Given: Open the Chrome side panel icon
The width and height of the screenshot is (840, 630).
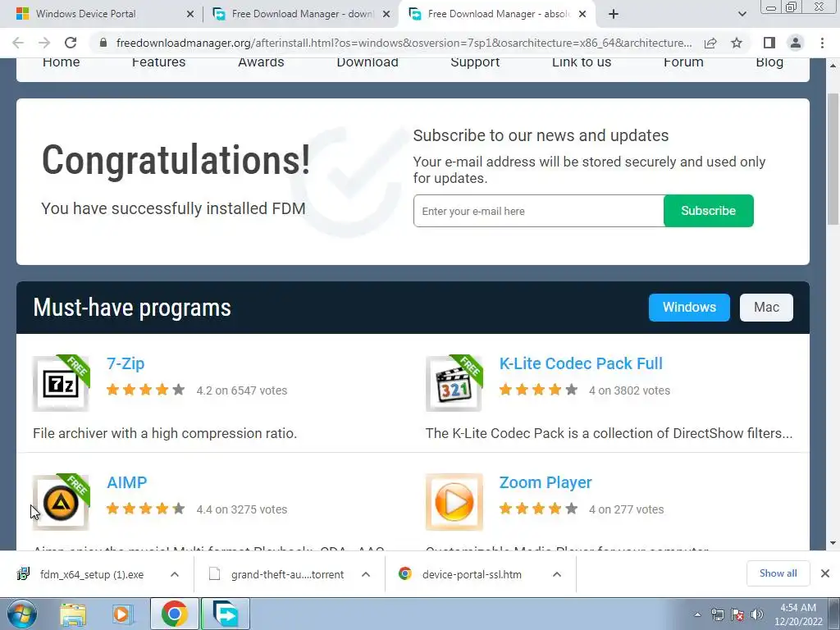Looking at the screenshot, I should click(x=769, y=43).
